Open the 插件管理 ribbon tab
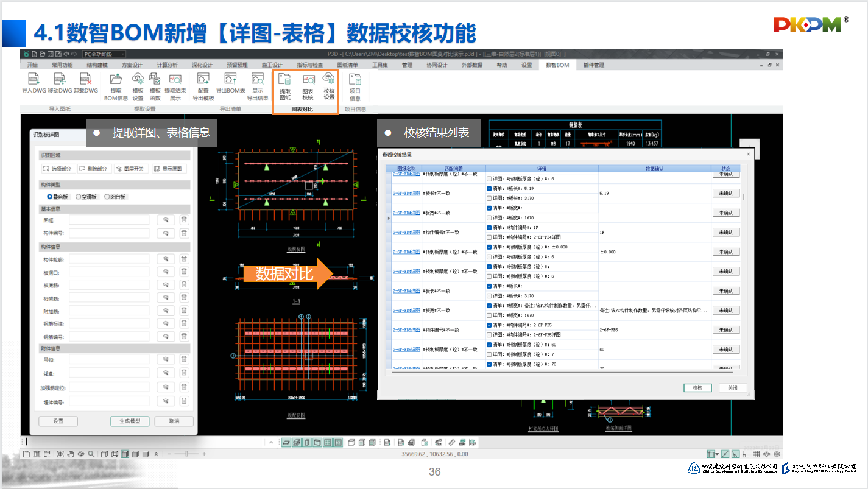The width and height of the screenshot is (868, 489). (x=593, y=65)
